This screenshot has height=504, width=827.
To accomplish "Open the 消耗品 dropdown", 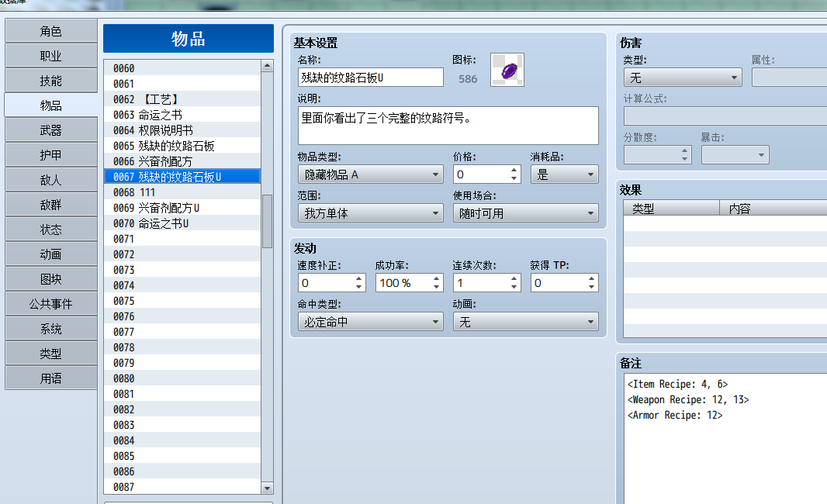I will 564,174.
